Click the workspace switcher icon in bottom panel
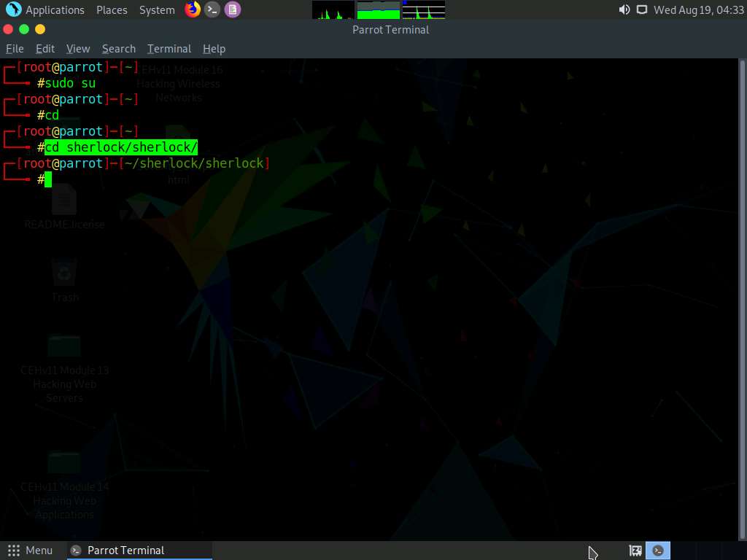This screenshot has height=560, width=747. pos(635,551)
